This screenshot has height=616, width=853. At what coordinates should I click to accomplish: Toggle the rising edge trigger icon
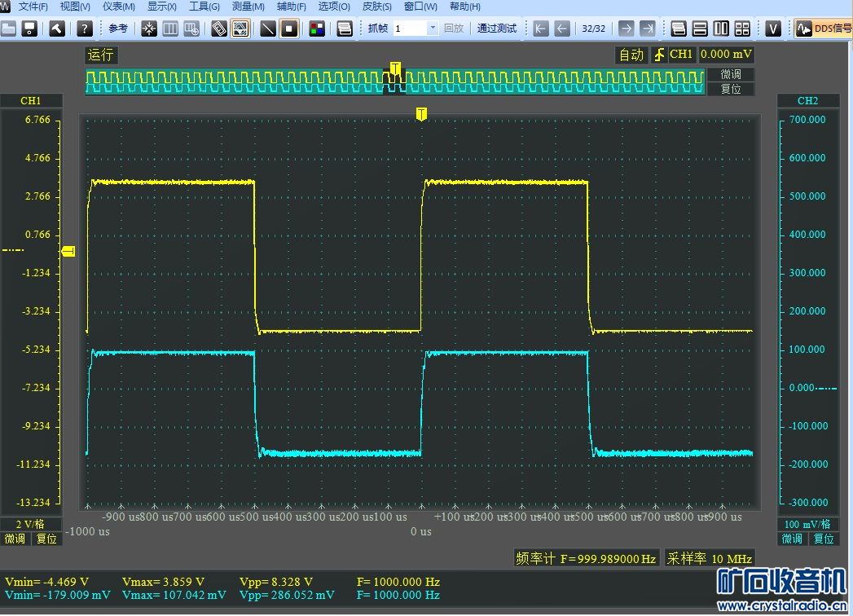click(x=659, y=55)
